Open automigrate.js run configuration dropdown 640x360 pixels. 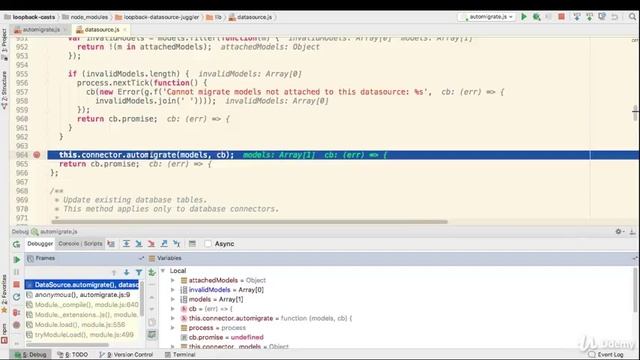(x=487, y=17)
